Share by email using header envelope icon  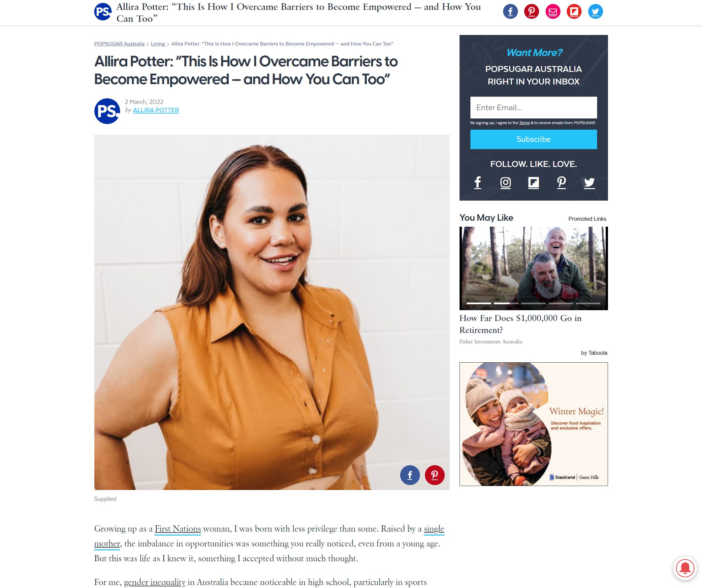coord(553,12)
